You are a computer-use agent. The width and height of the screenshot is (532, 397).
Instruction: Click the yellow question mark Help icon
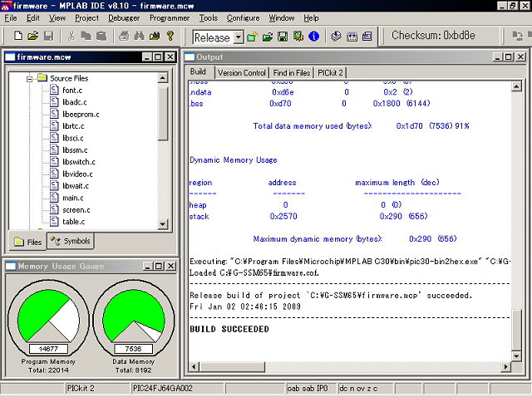coord(170,37)
